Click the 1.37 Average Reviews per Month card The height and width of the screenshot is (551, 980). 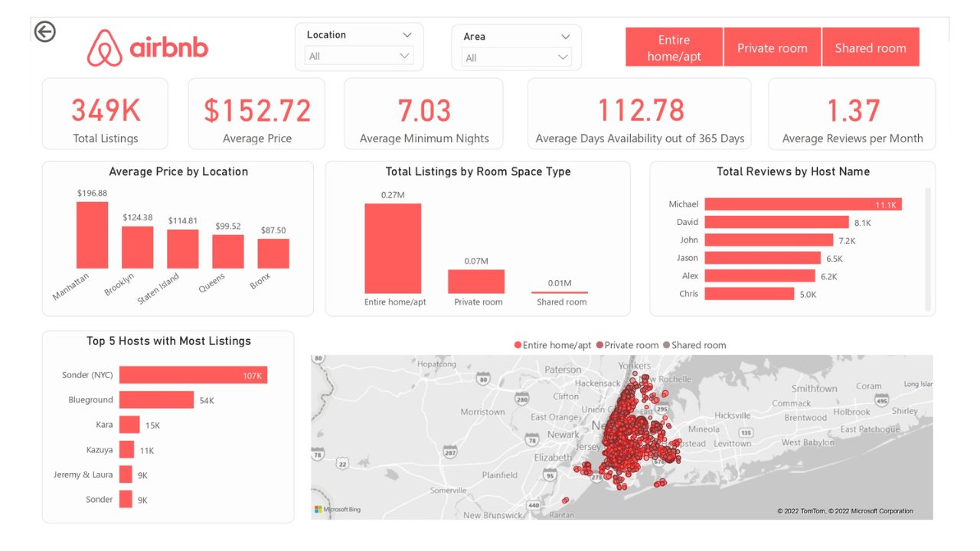tap(852, 113)
